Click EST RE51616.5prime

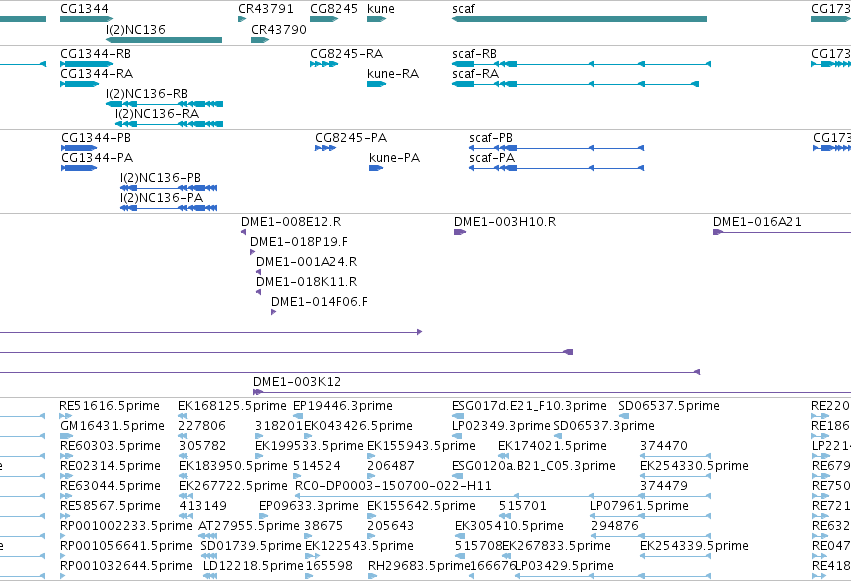click(x=66, y=416)
